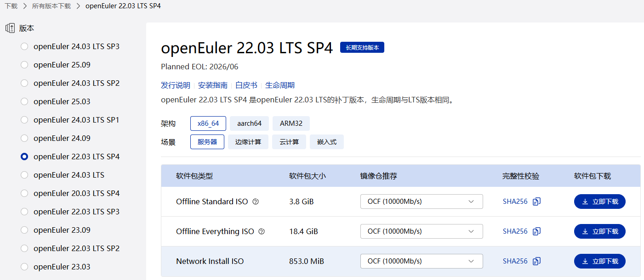Choose the openEuler 25.09 version option

pos(24,65)
